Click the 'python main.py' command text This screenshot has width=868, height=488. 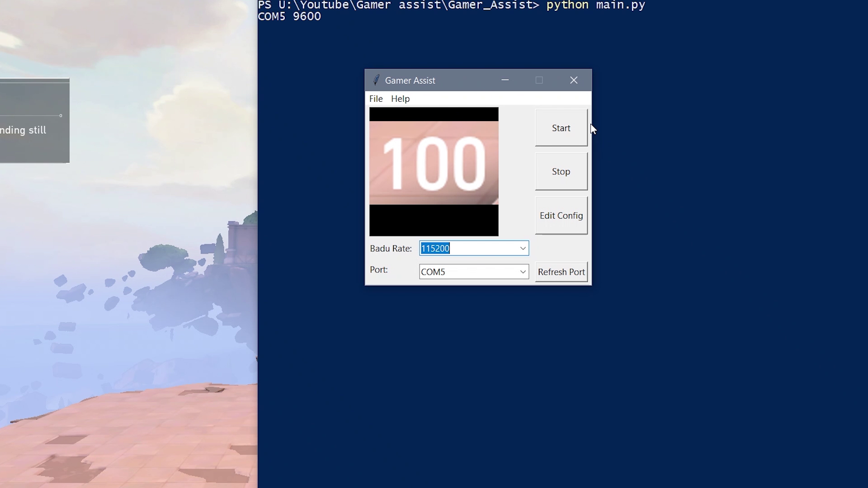coord(596,5)
